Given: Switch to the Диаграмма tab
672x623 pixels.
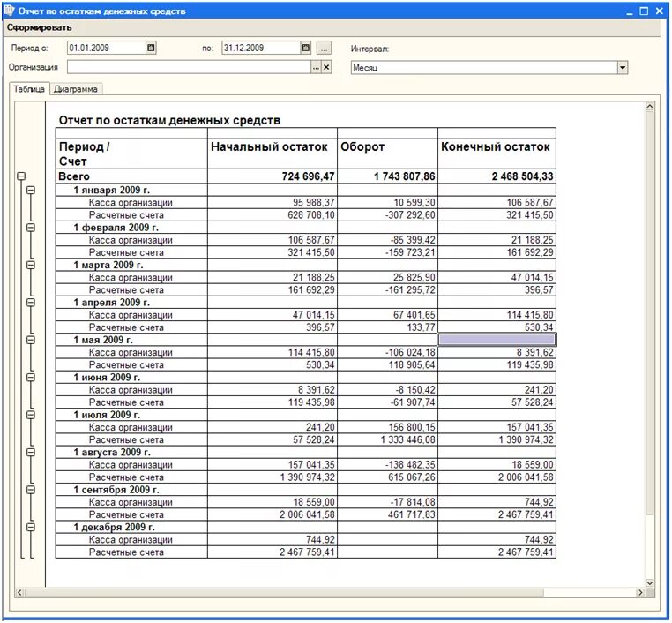Looking at the screenshot, I should (x=76, y=89).
